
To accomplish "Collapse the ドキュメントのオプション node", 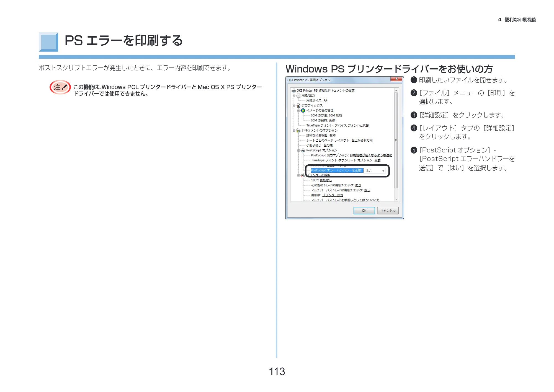I will [x=294, y=130].
